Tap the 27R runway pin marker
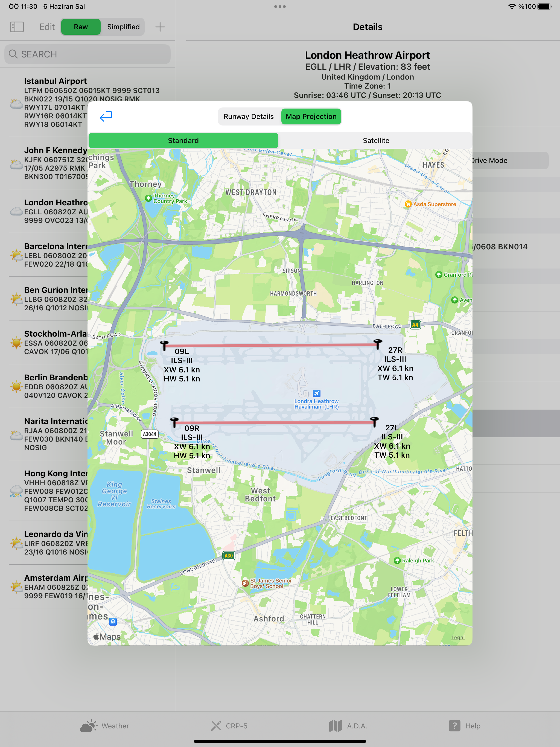 click(378, 344)
